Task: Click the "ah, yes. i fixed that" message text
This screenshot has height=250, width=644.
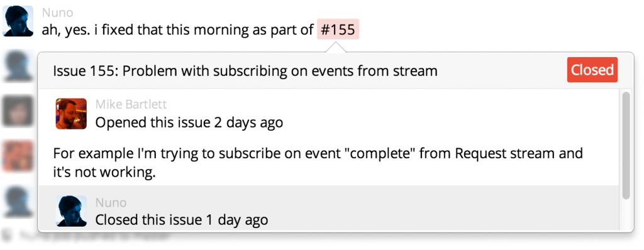Action: pyautogui.click(x=177, y=30)
